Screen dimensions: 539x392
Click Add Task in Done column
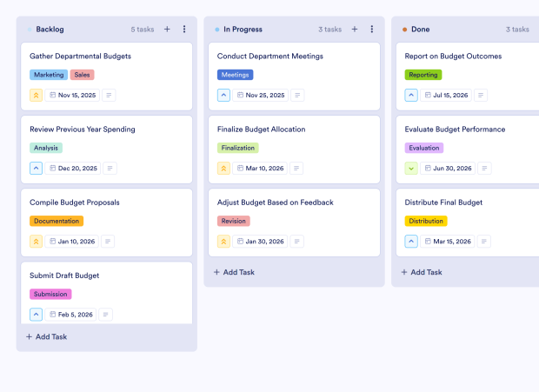[x=423, y=272]
